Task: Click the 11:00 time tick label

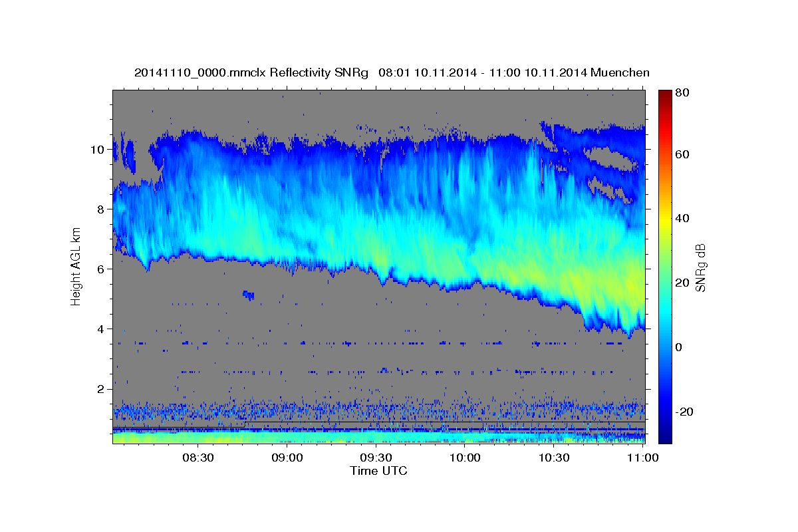Action: coord(642,458)
